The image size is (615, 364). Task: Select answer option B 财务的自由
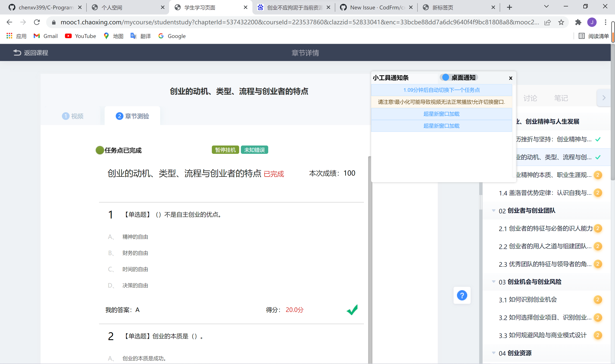[x=135, y=253]
